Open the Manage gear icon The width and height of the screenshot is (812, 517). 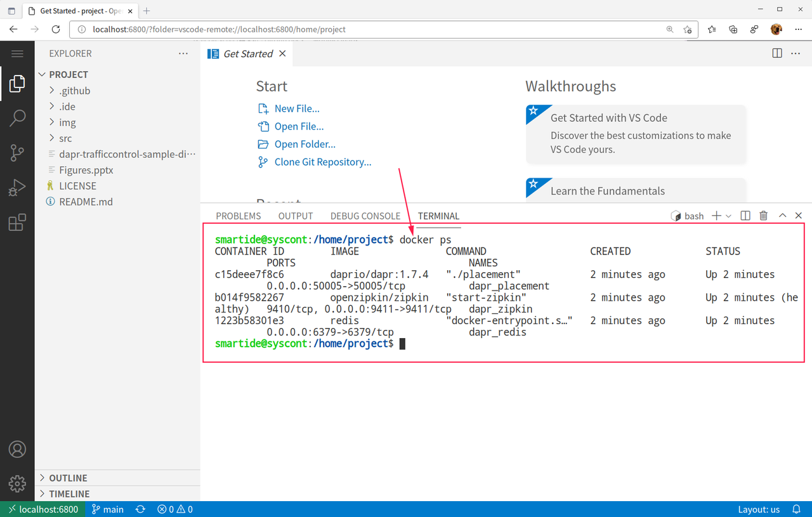[x=17, y=483]
